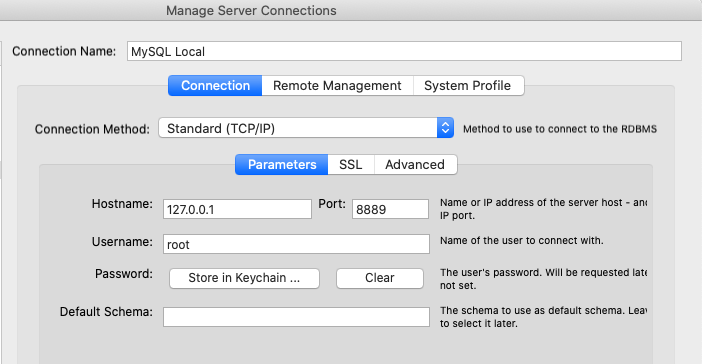The width and height of the screenshot is (702, 364).
Task: Select the Parameters tab
Action: click(x=282, y=164)
